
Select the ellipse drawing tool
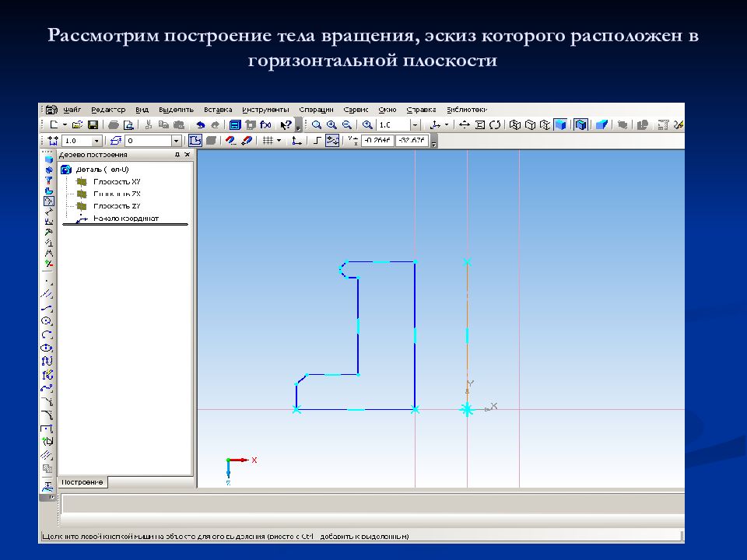coord(47,348)
